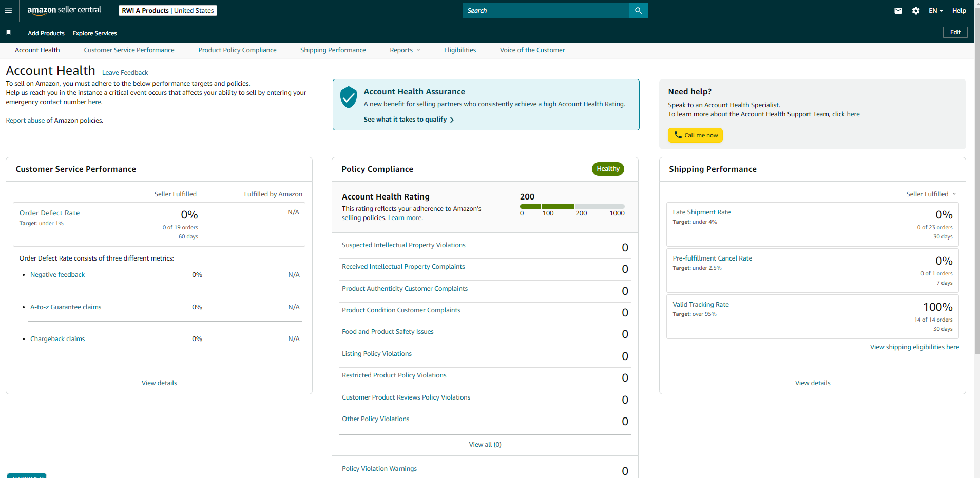This screenshot has width=980, height=478.
Task: Open the Late Shipment Rate link
Action: coord(702,212)
